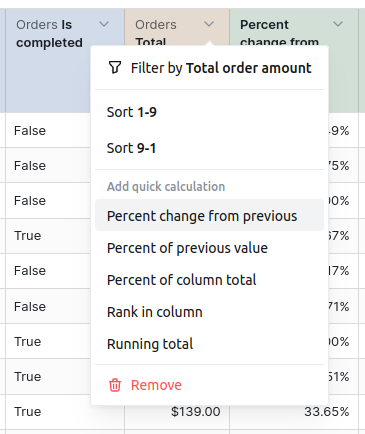Select the True cell in the $139.00 row

[x=65, y=412]
